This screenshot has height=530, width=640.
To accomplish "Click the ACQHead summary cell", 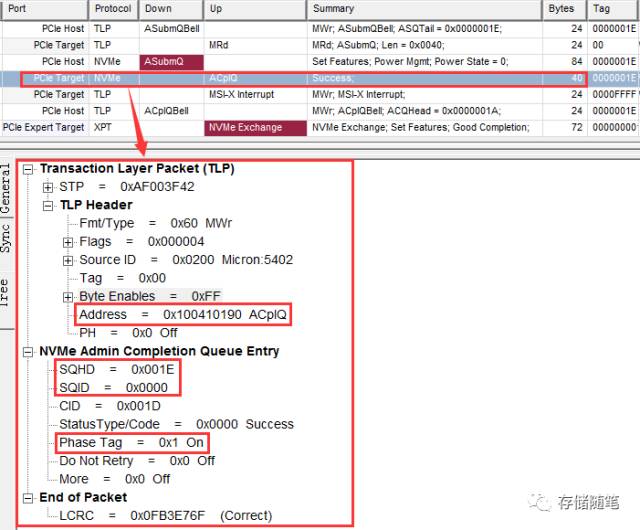I will pos(425,111).
